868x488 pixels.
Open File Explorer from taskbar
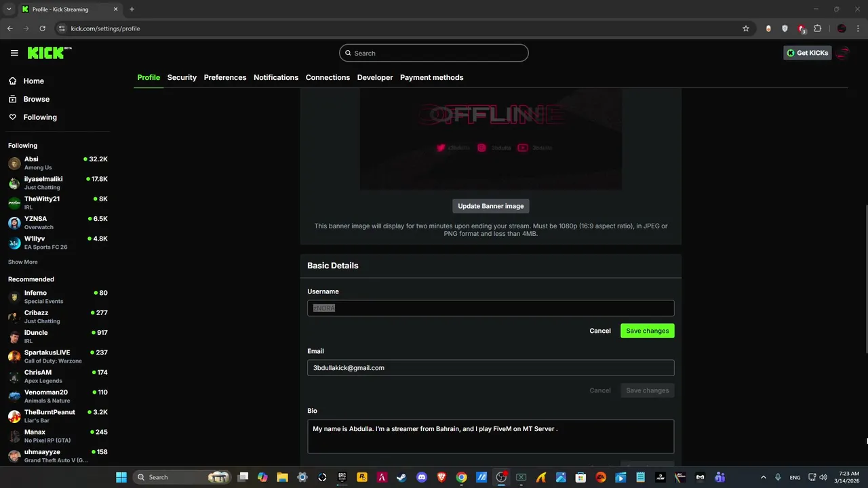(x=283, y=477)
